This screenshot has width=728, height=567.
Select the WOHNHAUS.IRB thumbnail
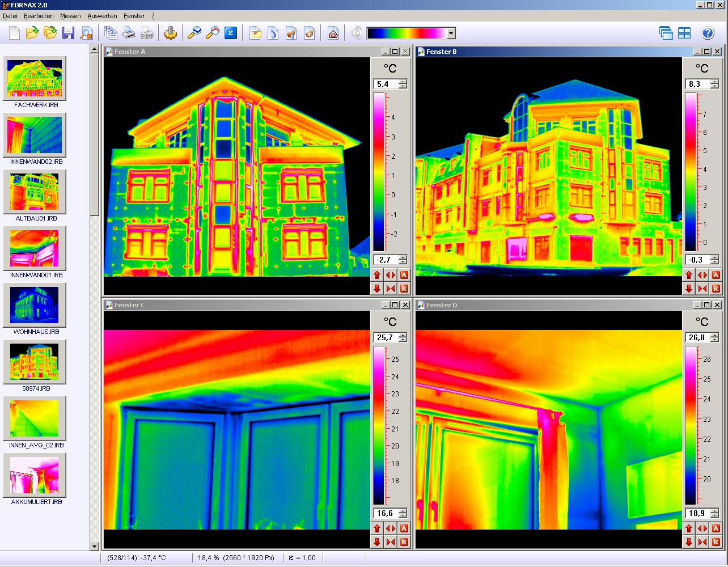(35, 305)
